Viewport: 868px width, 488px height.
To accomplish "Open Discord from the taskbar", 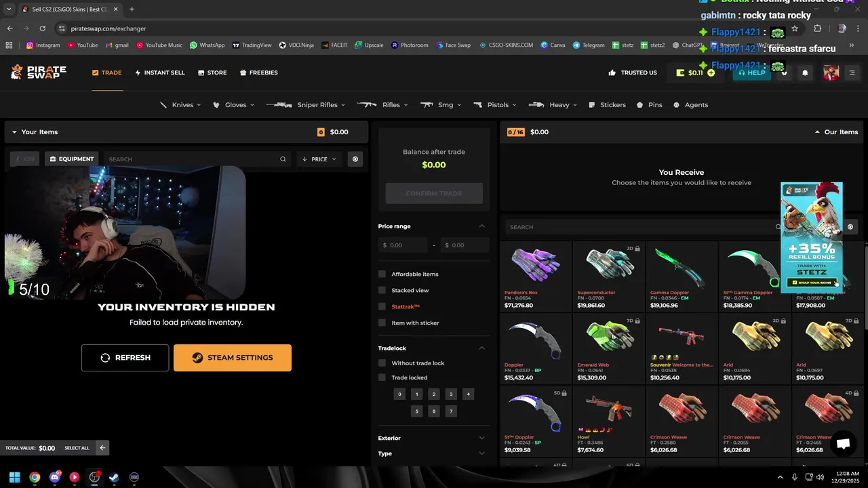I will tap(54, 477).
